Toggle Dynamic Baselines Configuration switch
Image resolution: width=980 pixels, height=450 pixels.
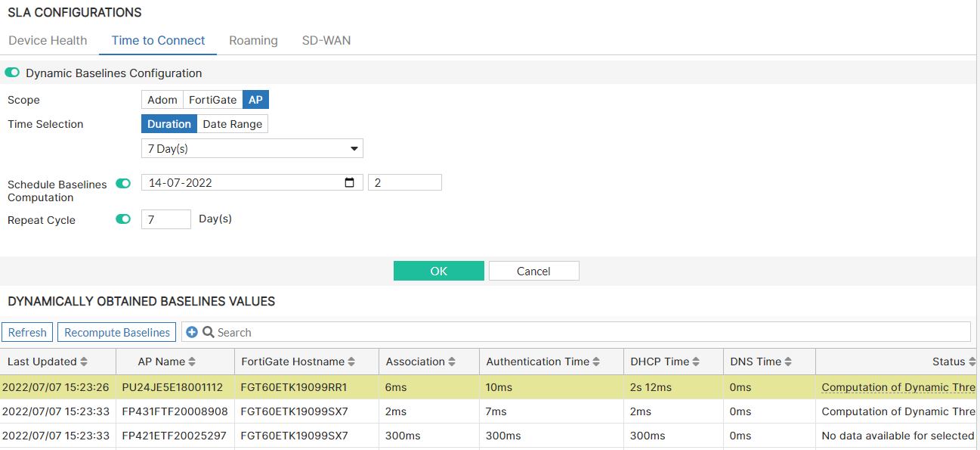click(x=12, y=73)
